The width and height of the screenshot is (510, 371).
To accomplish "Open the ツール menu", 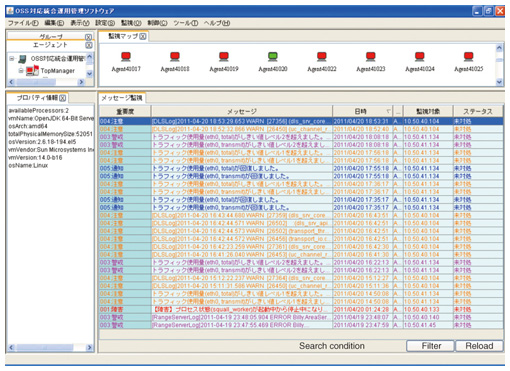I will [186, 23].
